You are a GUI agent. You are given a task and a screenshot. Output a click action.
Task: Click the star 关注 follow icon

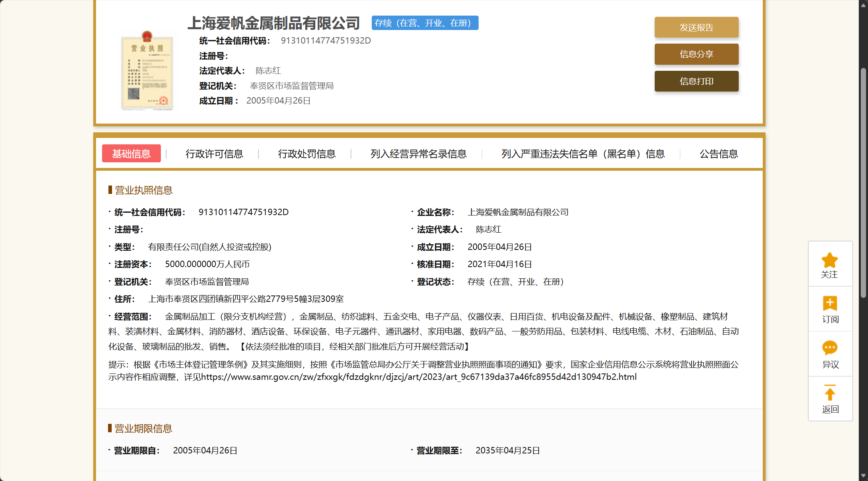tap(830, 261)
